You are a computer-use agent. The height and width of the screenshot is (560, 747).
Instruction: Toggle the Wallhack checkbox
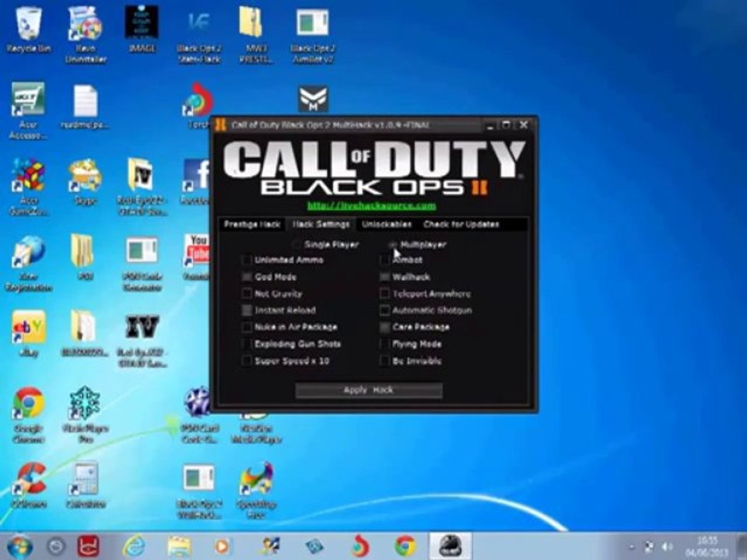tap(384, 277)
